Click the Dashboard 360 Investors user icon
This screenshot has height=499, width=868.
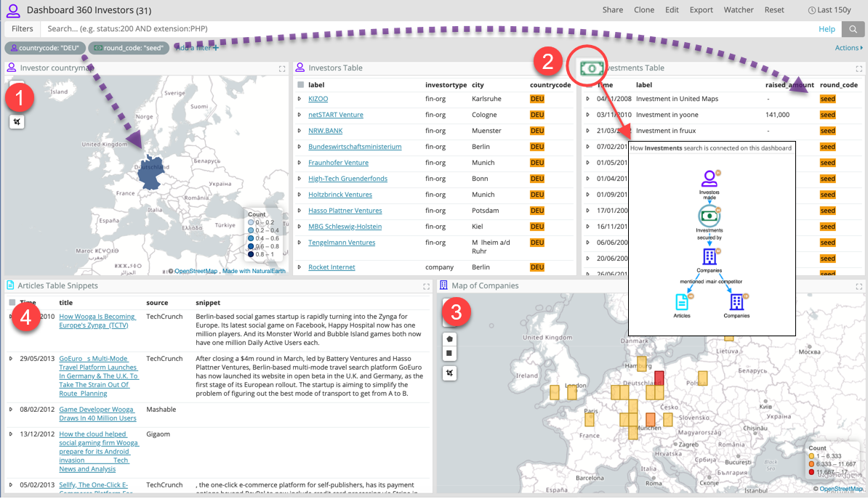(x=13, y=10)
